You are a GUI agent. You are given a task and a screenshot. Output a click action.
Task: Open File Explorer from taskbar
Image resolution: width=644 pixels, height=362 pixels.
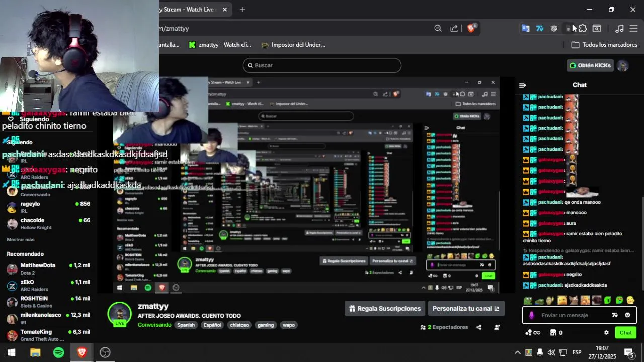35,352
